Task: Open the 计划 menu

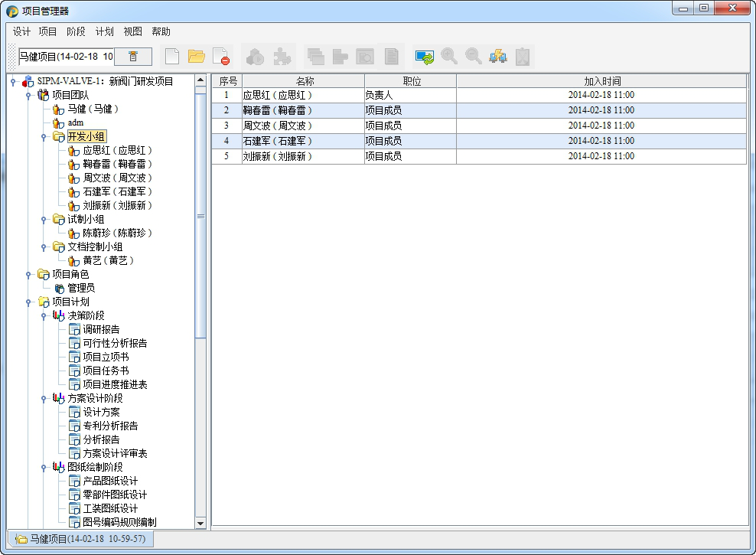Action: 104,32
